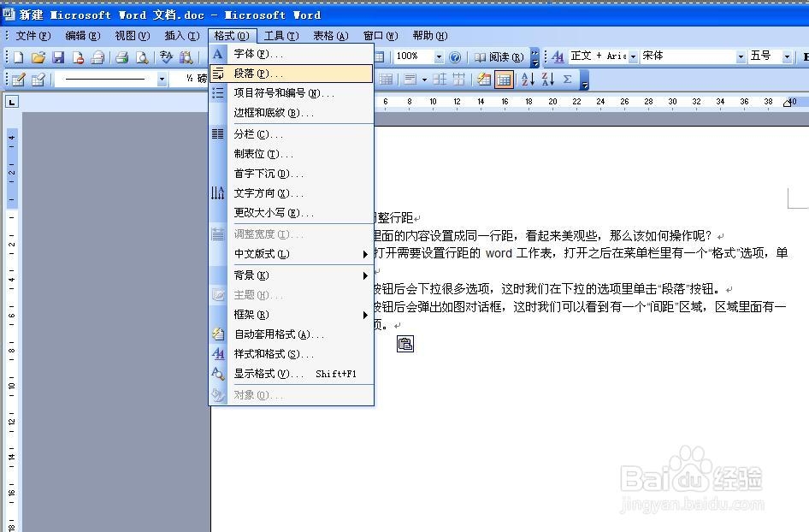Viewport: 809px width, 532px height.
Task: Open the 100% zoom level dropdown
Action: point(438,56)
